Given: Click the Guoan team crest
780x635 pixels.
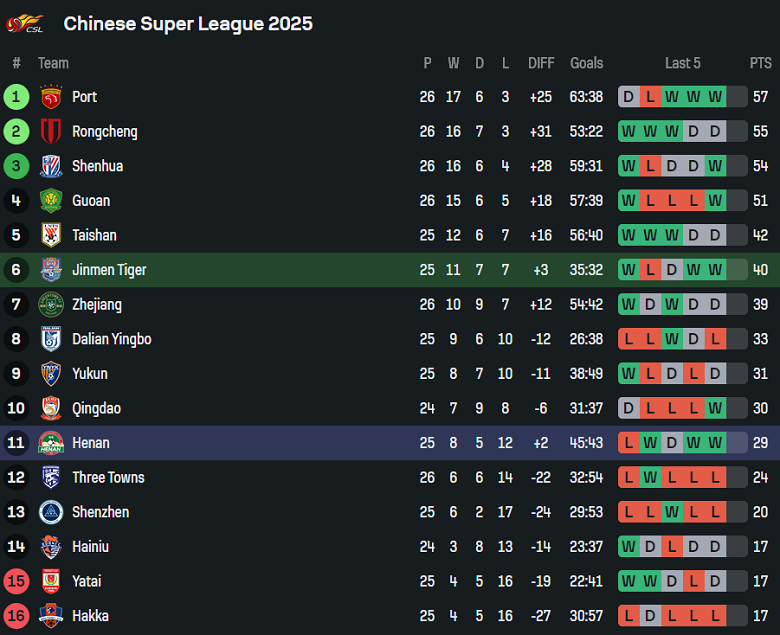Looking at the screenshot, I should (51, 201).
